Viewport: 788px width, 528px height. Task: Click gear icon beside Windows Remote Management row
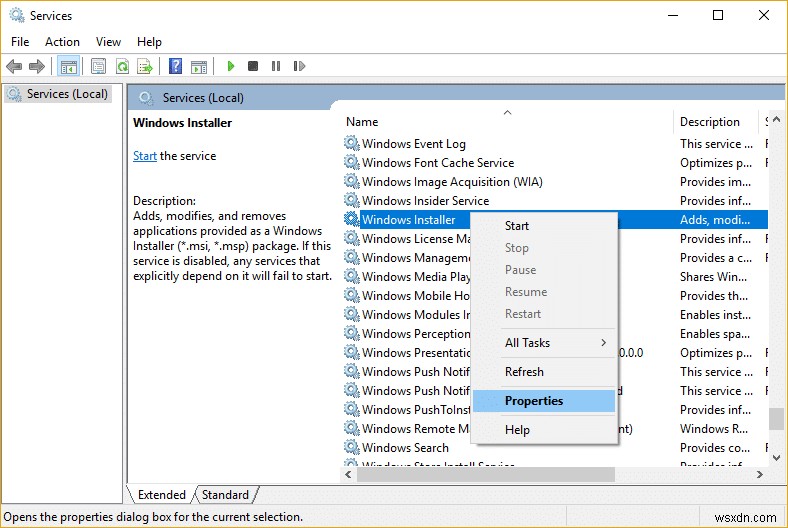tap(352, 429)
